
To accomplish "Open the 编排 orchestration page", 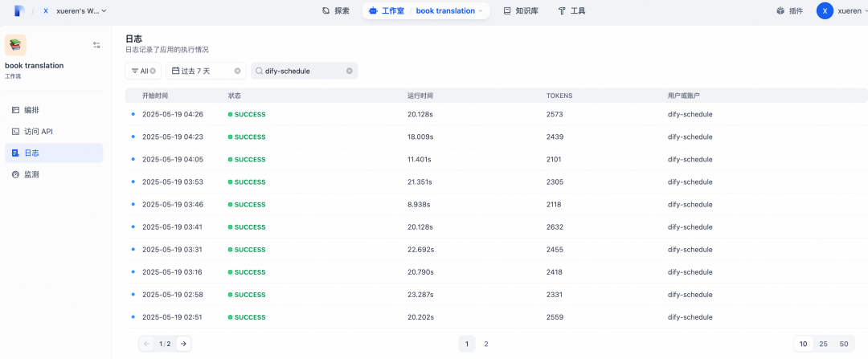I will pyautogui.click(x=54, y=110).
